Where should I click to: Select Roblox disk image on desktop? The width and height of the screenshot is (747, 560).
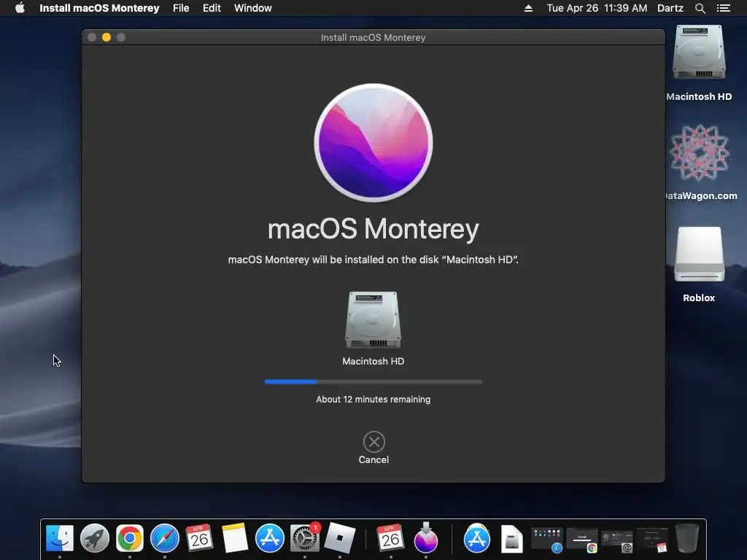(x=700, y=254)
